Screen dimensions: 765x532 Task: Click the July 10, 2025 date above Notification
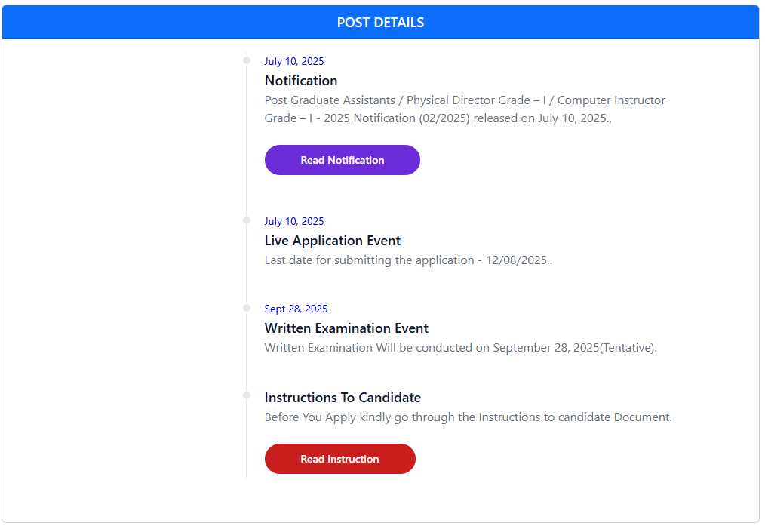(294, 61)
